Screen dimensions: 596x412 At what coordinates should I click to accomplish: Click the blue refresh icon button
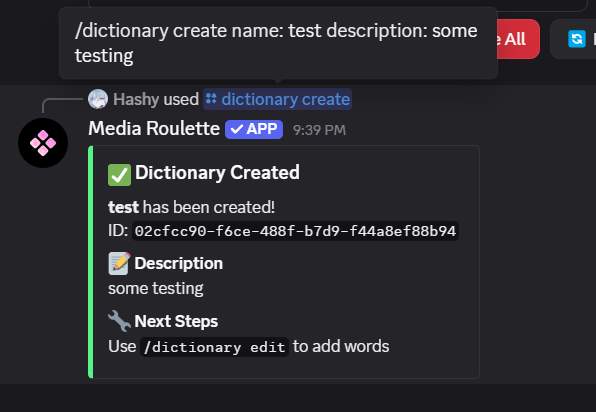577,39
